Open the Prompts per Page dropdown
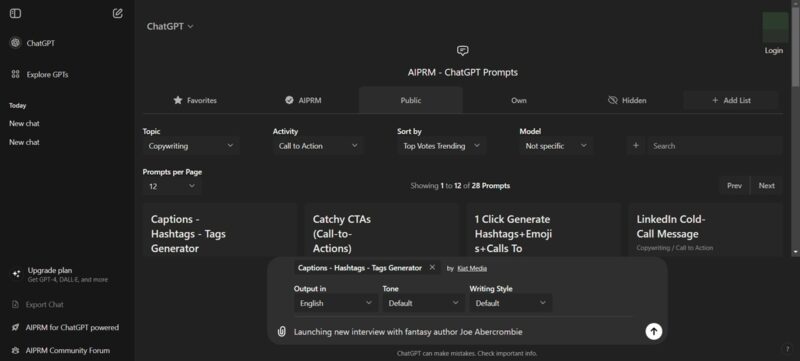This screenshot has width=800, height=361. 172,186
